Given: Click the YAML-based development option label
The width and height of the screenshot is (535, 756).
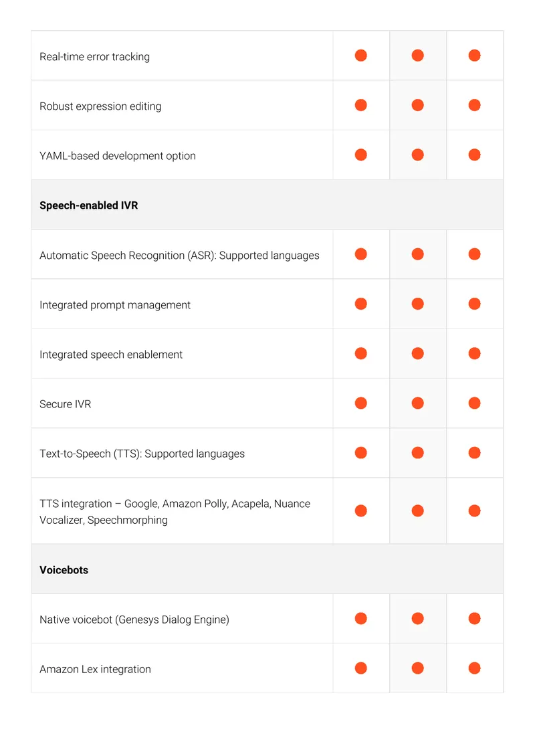Looking at the screenshot, I should (118, 156).
